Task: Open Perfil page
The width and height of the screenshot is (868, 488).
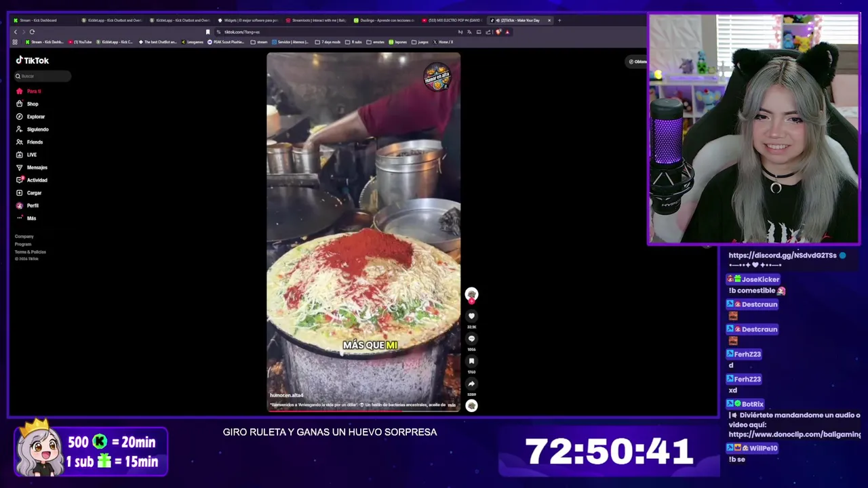Action: point(28,205)
